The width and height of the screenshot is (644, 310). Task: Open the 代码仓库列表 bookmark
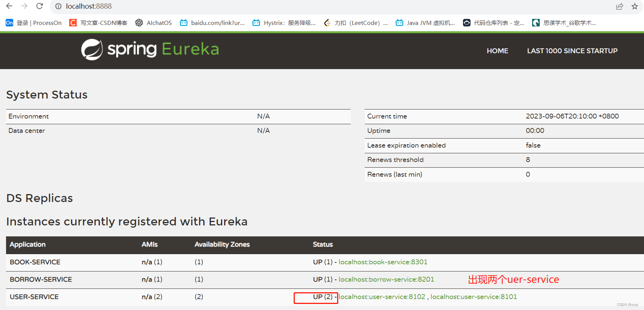(x=494, y=23)
